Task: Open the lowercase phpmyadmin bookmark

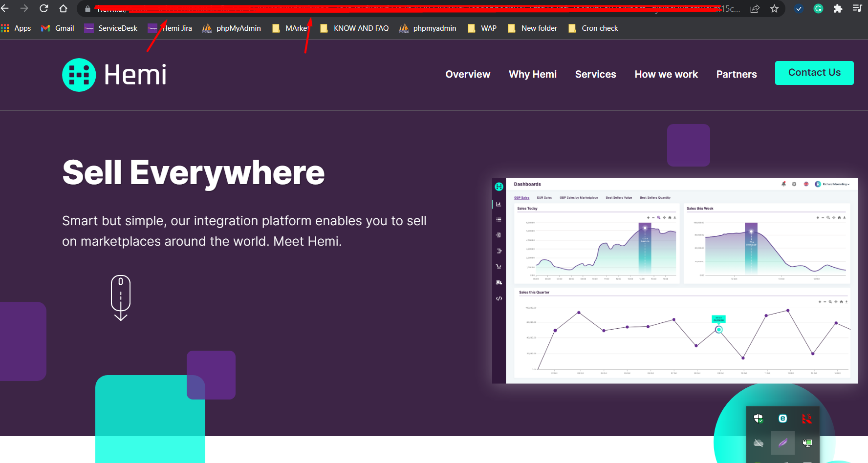Action: coord(428,28)
